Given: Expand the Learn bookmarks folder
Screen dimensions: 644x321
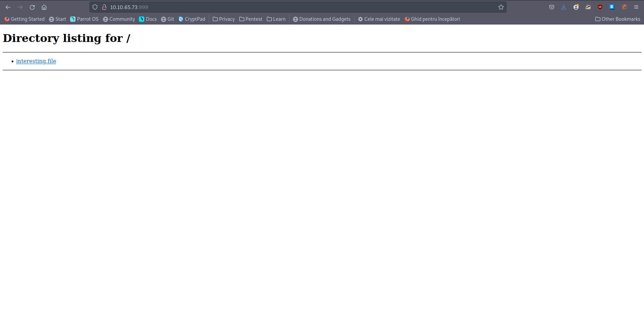Looking at the screenshot, I should pos(276,19).
